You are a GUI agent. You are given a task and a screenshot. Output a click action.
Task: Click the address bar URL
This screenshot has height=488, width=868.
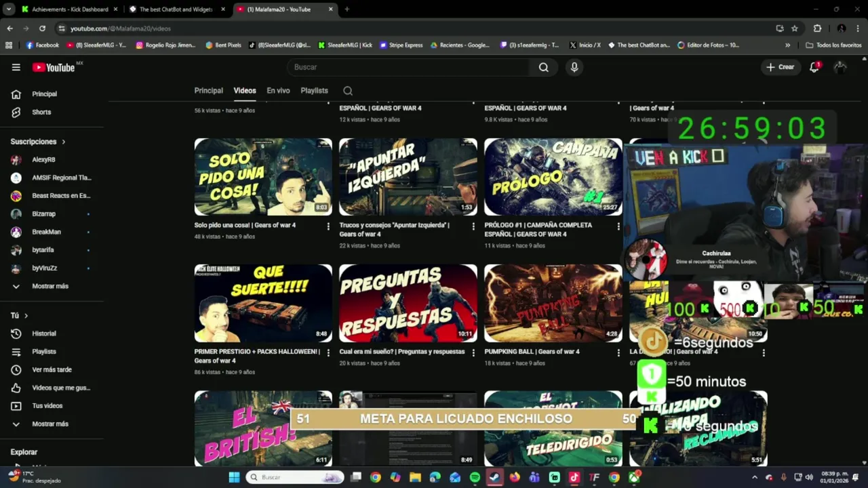click(121, 28)
